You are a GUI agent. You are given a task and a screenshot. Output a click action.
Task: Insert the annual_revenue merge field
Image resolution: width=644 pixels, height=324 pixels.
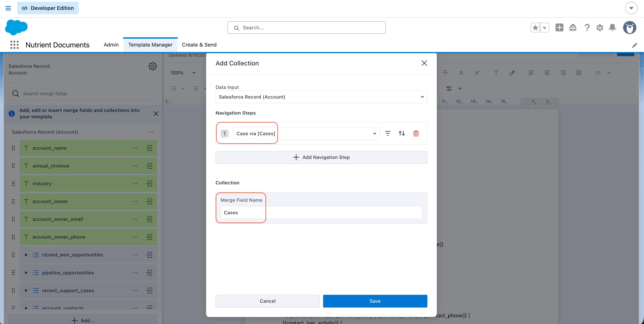tap(149, 166)
